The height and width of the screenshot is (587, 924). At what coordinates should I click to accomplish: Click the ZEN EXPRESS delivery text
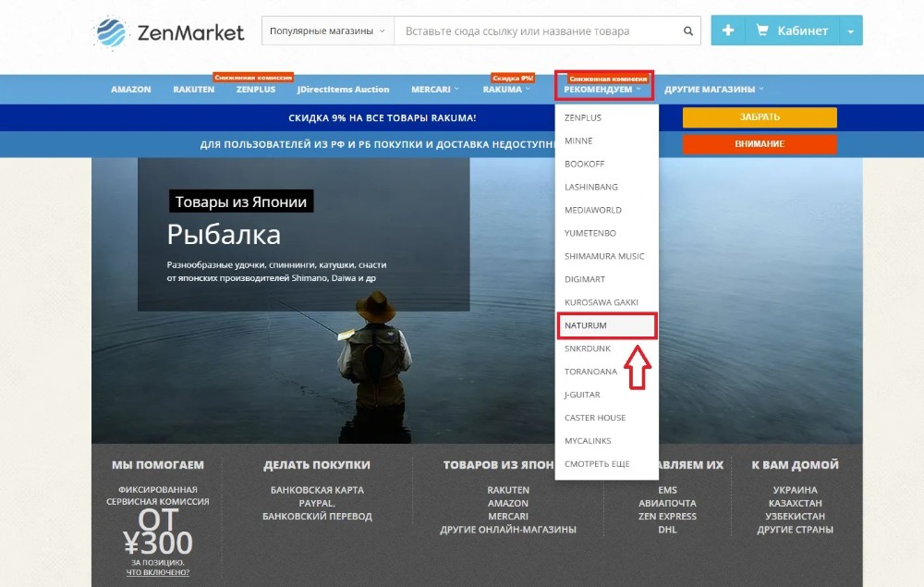pos(667,516)
